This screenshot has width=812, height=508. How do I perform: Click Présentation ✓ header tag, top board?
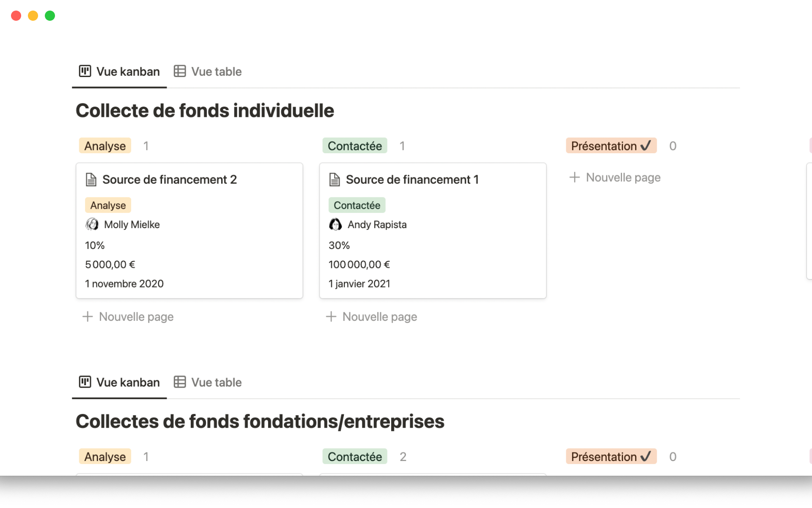611,146
